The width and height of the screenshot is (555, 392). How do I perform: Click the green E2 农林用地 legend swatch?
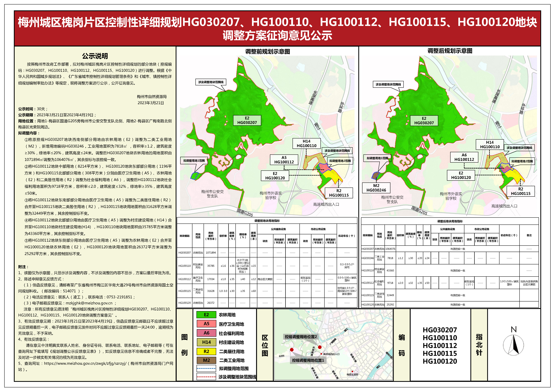[x=206, y=315]
